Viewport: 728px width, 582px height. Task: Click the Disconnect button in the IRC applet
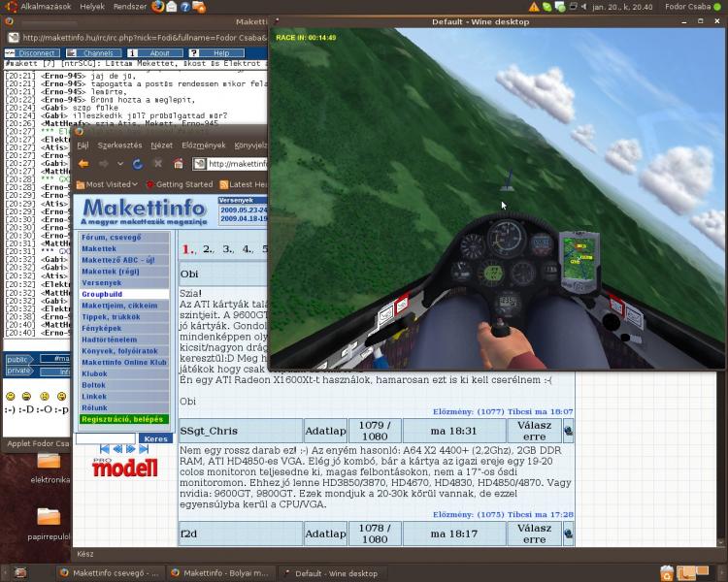[x=32, y=53]
